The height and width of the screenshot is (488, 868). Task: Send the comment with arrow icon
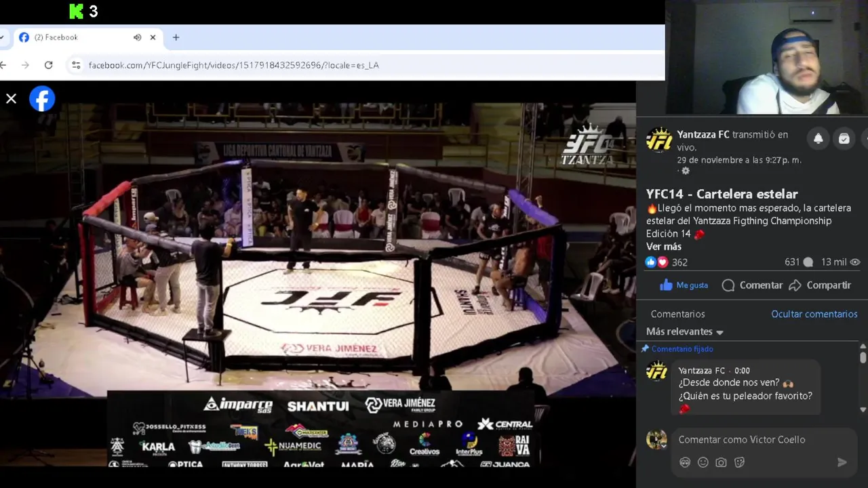pyautogui.click(x=842, y=462)
